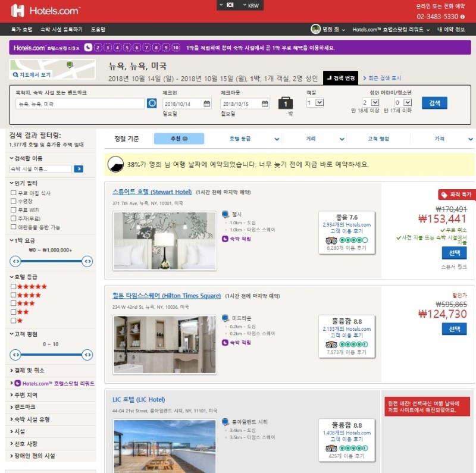Click the Stewart Hotel rewards night icon
This screenshot has width=476, height=473.
225,239
